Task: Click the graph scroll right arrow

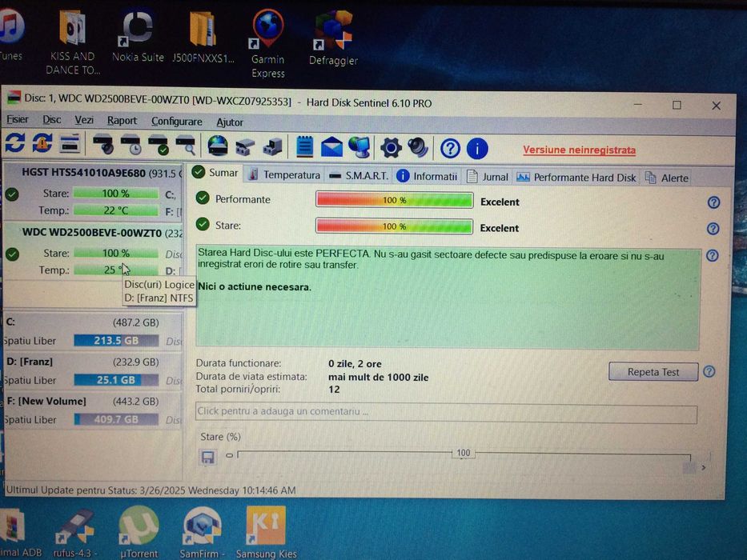Action: pos(704,468)
